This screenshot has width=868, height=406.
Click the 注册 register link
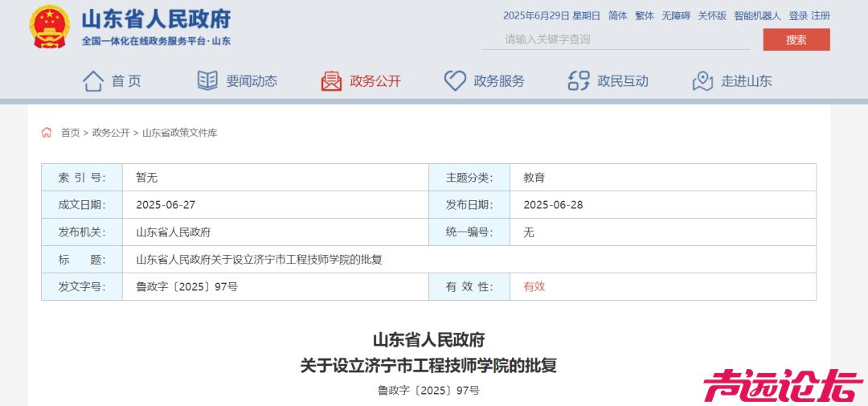tap(821, 16)
